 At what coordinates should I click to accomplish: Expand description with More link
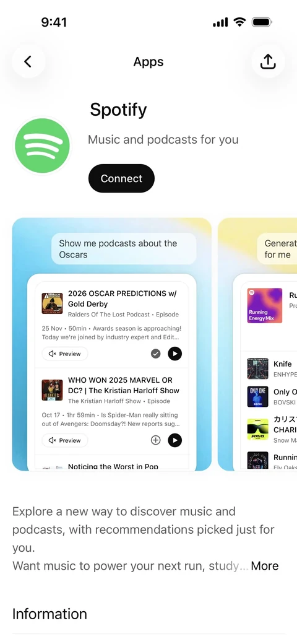(x=265, y=566)
